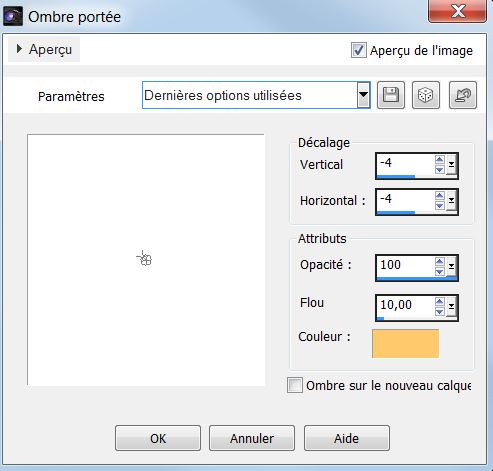
Task: Decrease Flou value with down arrow
Action: click(x=440, y=312)
